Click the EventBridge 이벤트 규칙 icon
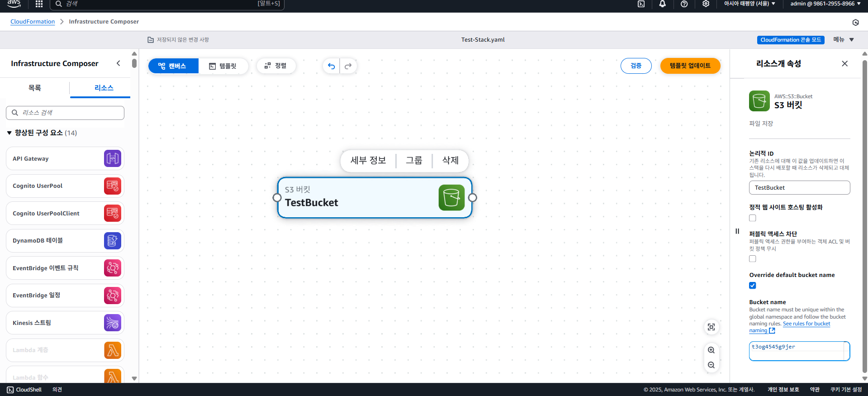The image size is (868, 396). (x=113, y=268)
